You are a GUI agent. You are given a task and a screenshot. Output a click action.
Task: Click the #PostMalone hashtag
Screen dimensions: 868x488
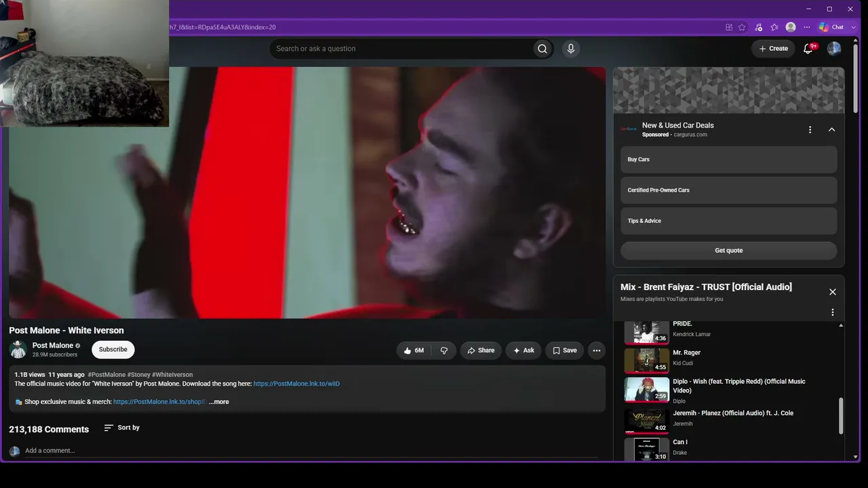106,375
